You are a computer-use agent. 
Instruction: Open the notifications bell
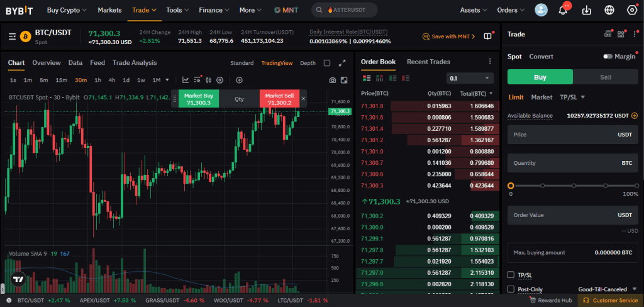(563, 10)
